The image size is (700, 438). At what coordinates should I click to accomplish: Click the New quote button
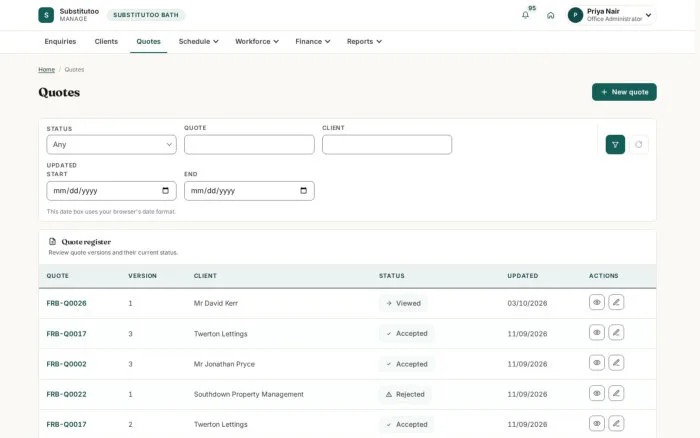(624, 92)
